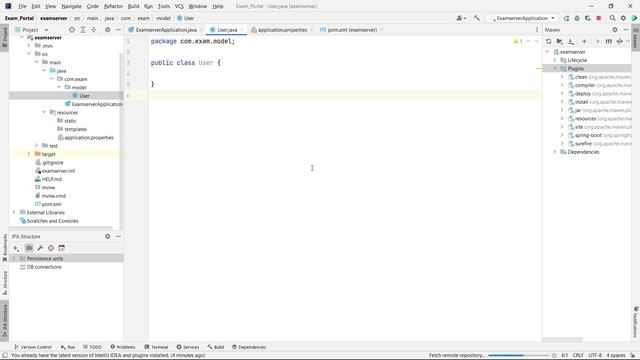Expand Lifecycle node in Maven panel
The height and width of the screenshot is (360, 640).
[x=555, y=60]
